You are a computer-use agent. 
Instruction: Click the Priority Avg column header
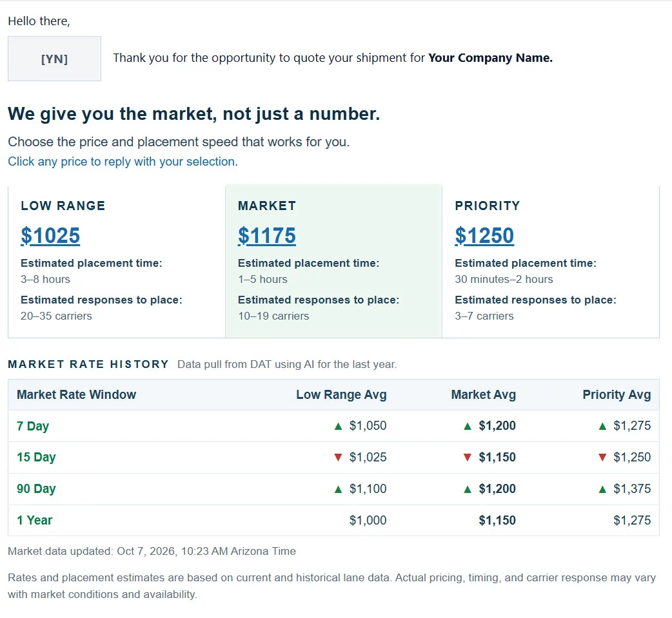[x=617, y=394]
